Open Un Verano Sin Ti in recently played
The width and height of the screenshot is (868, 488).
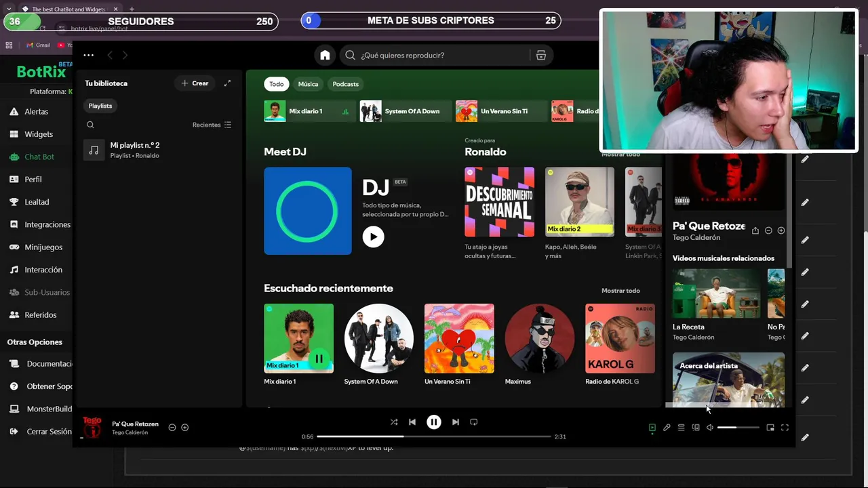pos(459,338)
